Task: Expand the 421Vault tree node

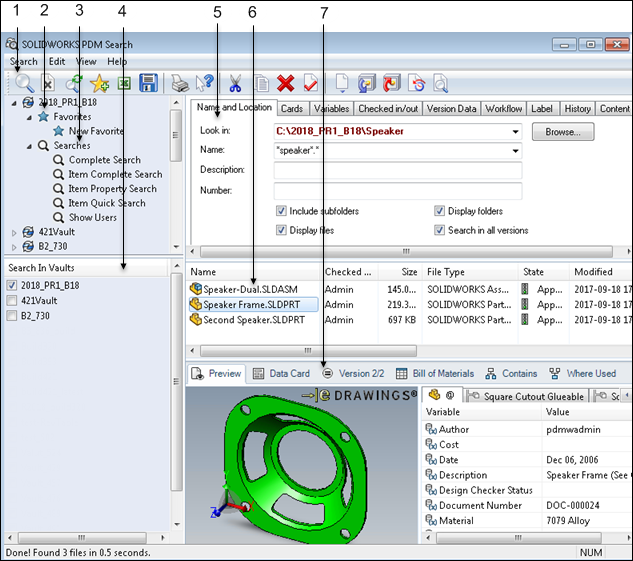Action: pyautogui.click(x=14, y=232)
